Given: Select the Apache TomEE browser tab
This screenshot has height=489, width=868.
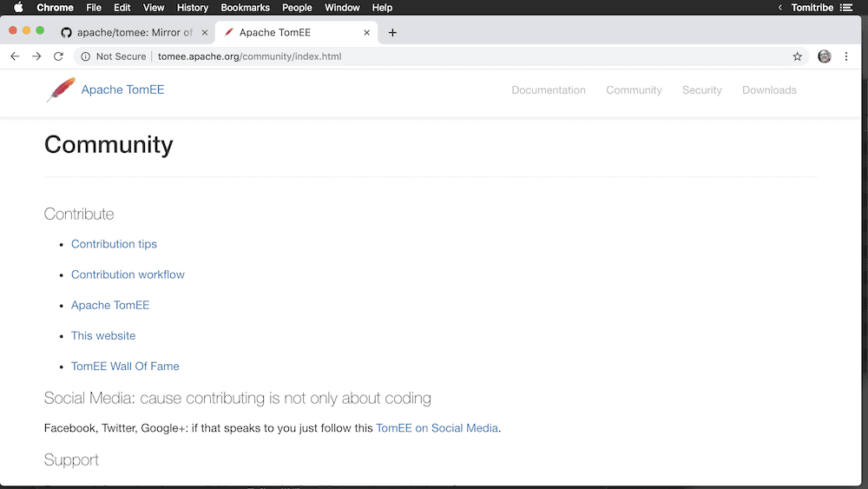Looking at the screenshot, I should 296,33.
